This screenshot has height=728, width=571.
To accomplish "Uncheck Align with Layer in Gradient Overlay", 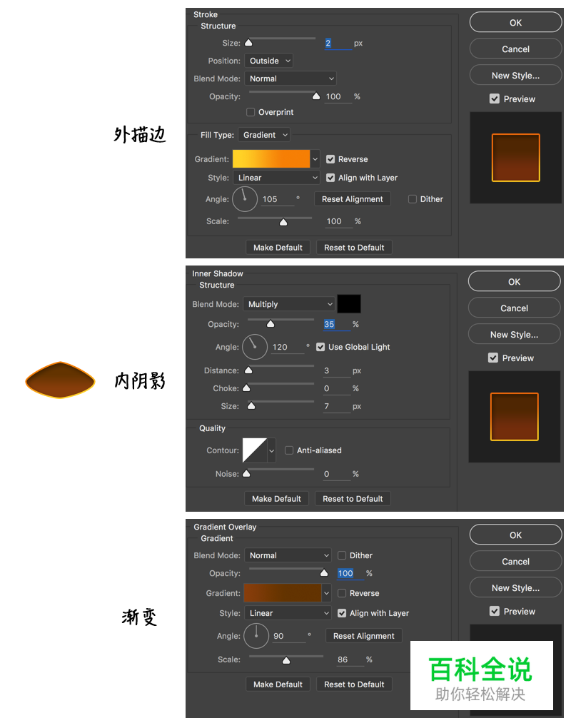I will 343,613.
